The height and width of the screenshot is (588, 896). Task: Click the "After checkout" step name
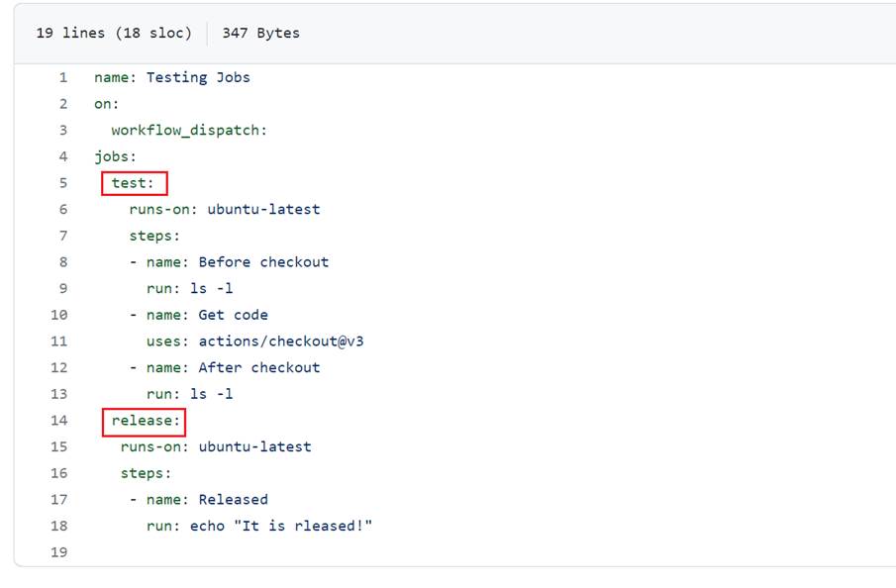pos(259,367)
